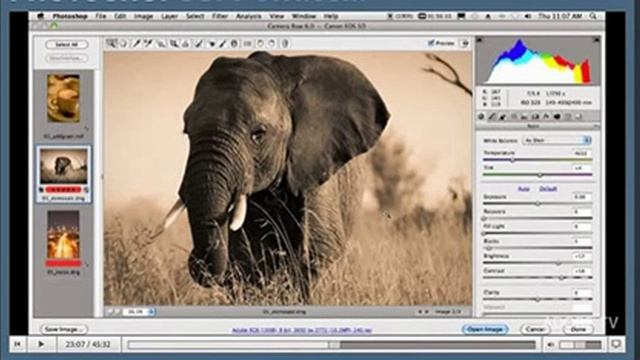
Task: Click the zoom out minus button
Action: (x=110, y=312)
